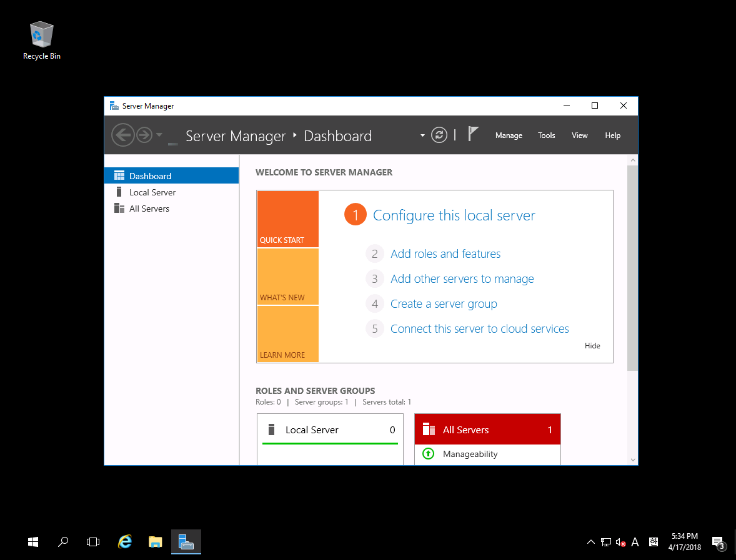
Task: Click the Server Manager taskbar icon
Action: coord(186,542)
